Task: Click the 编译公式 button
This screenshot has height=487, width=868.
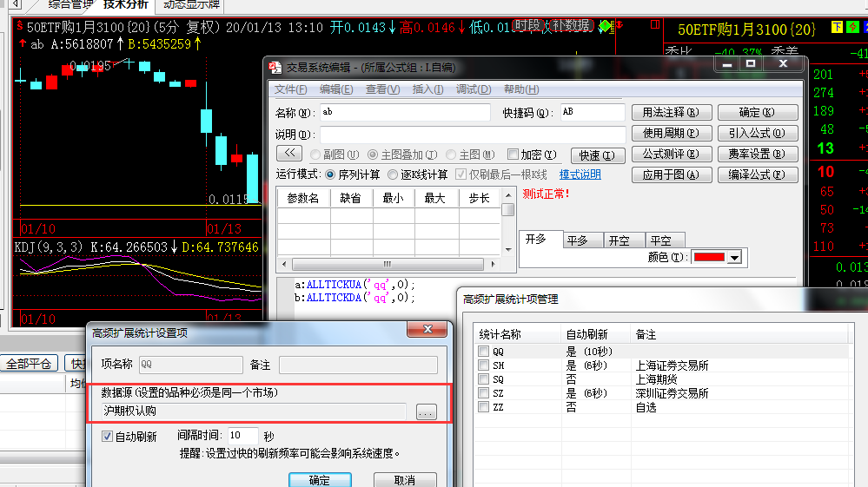Action: coord(758,174)
